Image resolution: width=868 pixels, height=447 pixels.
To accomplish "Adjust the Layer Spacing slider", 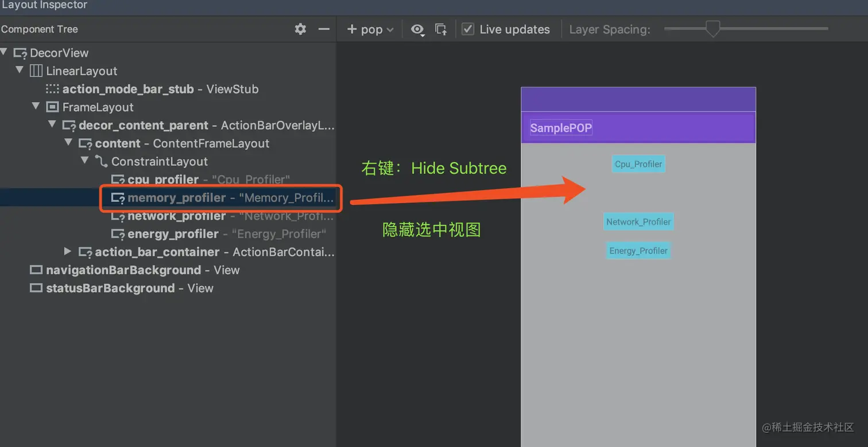I will 712,28.
